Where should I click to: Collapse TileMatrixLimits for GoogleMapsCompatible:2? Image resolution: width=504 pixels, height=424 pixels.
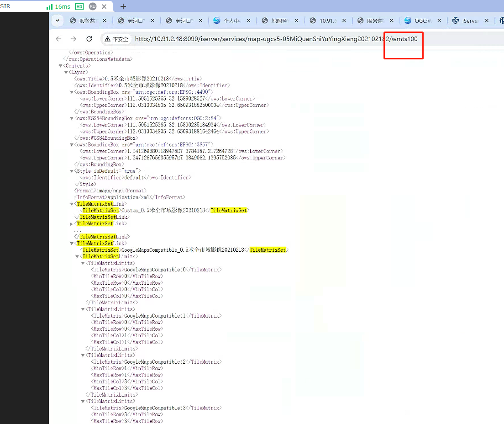[x=83, y=355]
